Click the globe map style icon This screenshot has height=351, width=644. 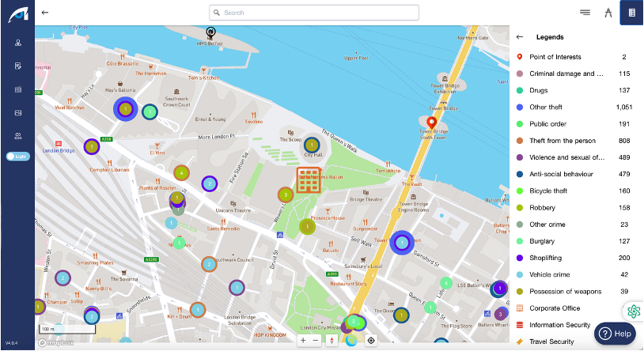(x=350, y=341)
